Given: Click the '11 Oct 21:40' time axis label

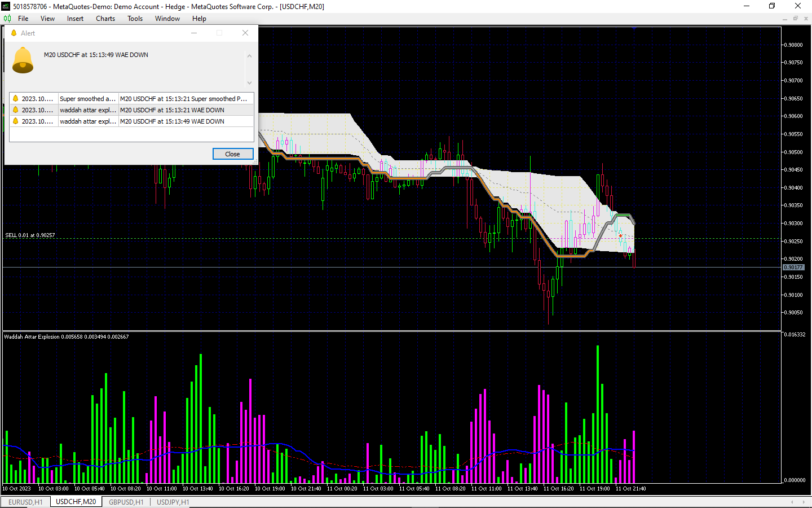Looking at the screenshot, I should click(630, 489).
